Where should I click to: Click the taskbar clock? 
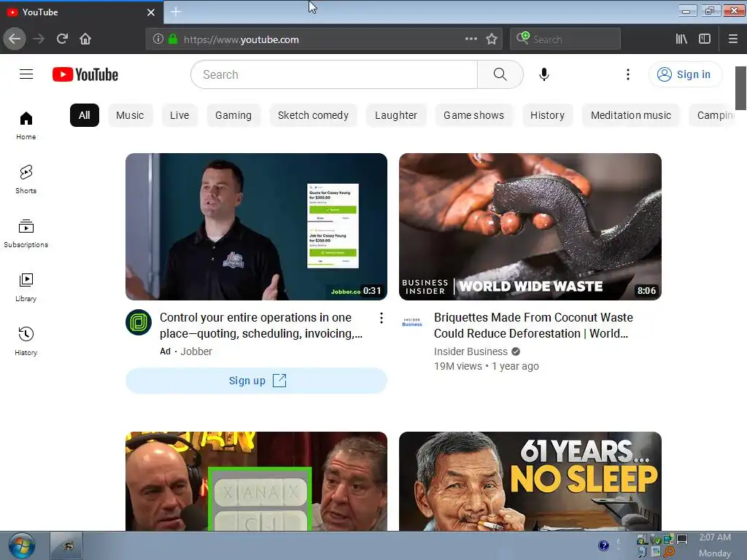pyautogui.click(x=715, y=545)
